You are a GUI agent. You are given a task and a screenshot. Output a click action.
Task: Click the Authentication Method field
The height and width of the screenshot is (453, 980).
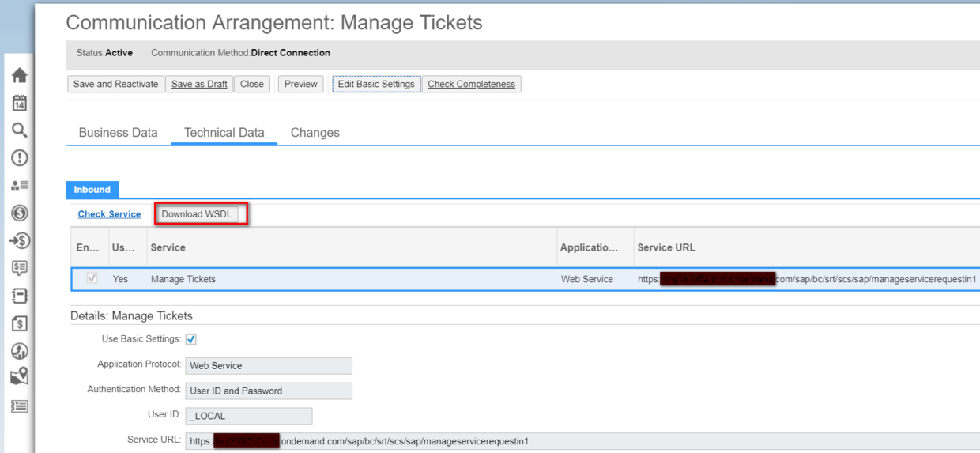[x=269, y=391]
